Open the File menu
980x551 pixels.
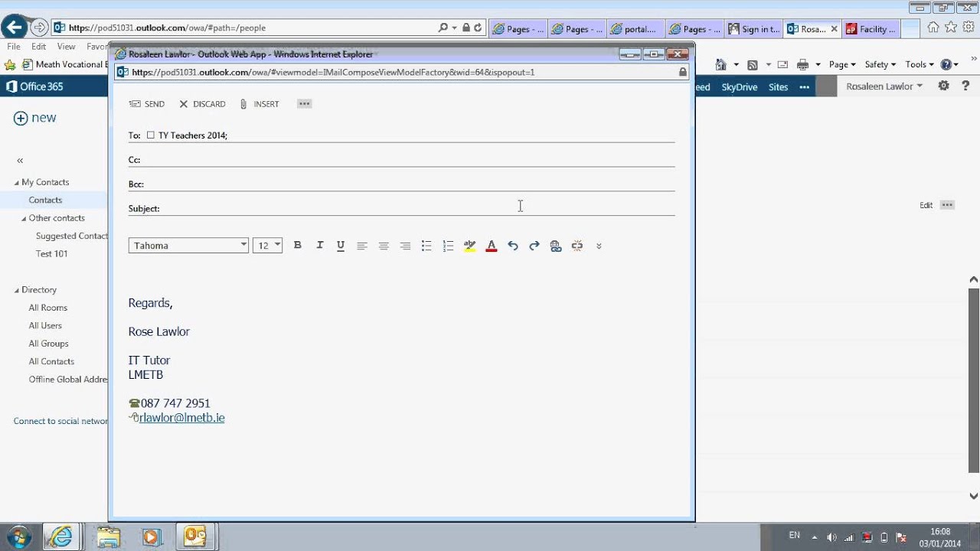(14, 47)
